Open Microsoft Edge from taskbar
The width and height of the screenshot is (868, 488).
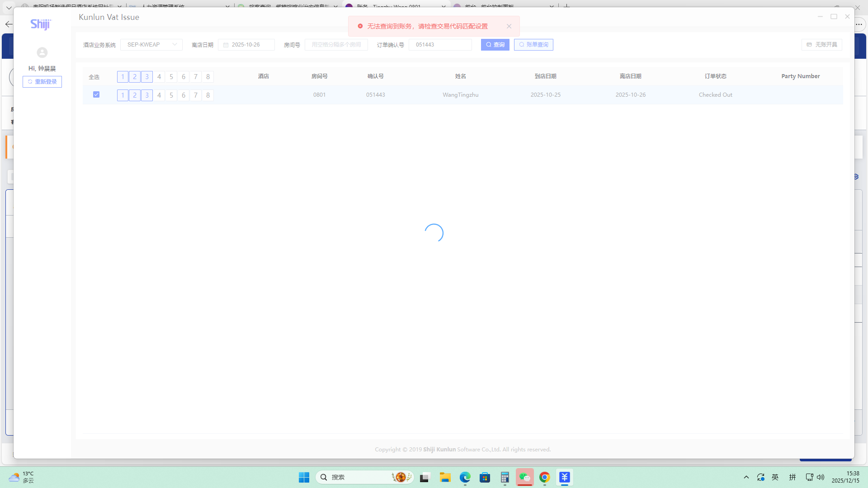point(465,477)
